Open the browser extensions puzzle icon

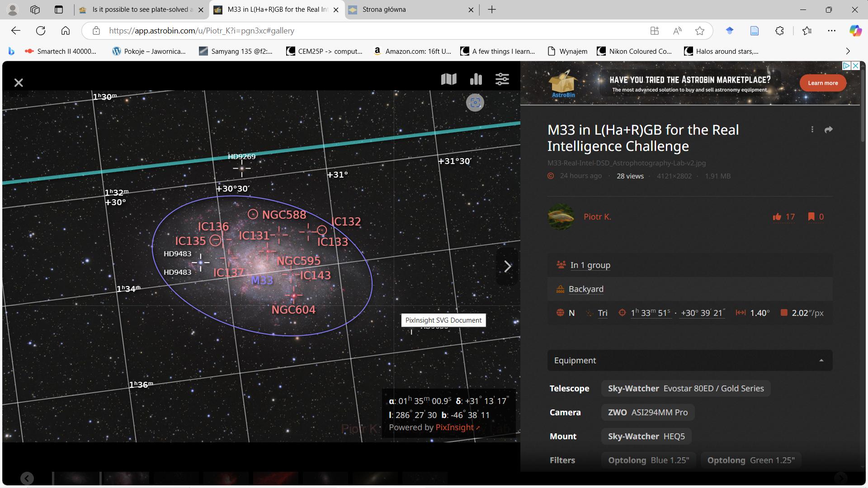779,31
